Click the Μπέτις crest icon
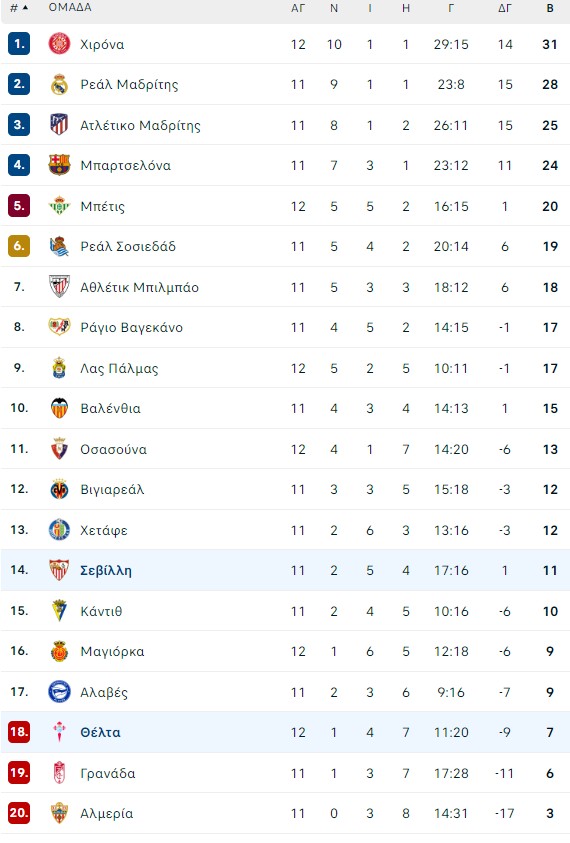 (x=59, y=206)
